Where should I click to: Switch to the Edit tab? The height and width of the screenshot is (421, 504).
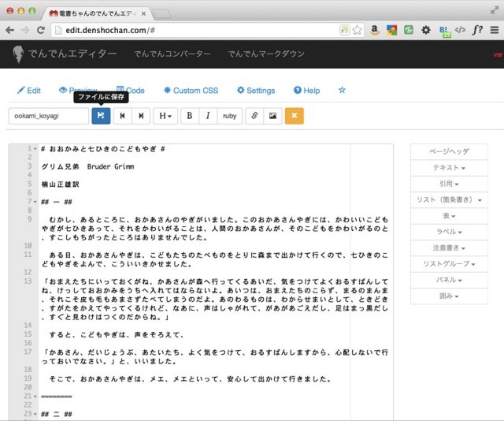pyautogui.click(x=29, y=91)
